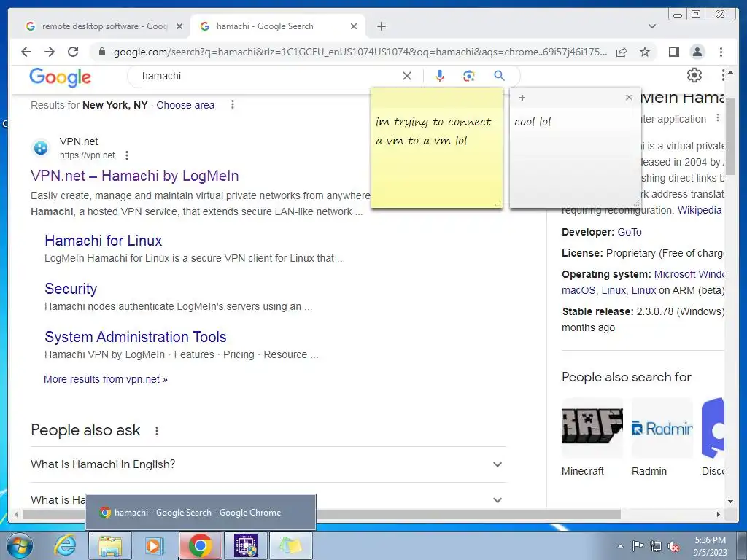Open VPN.net – Hamachi by LogMeIn result
Image resolution: width=747 pixels, height=560 pixels.
pos(134,176)
